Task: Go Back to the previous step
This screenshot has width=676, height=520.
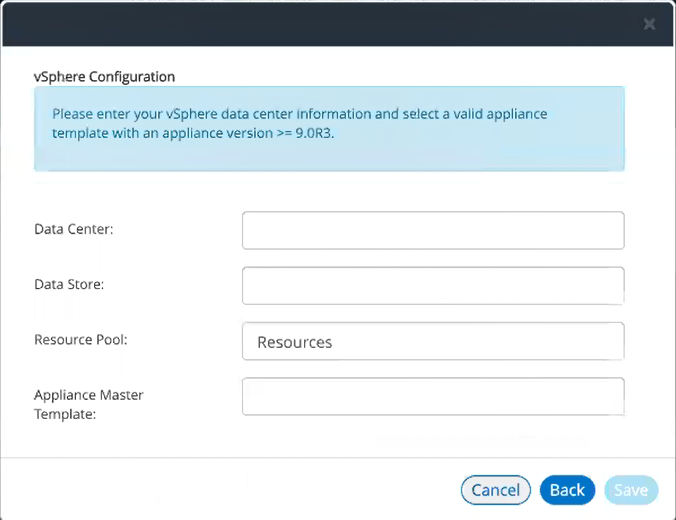Action: click(567, 490)
